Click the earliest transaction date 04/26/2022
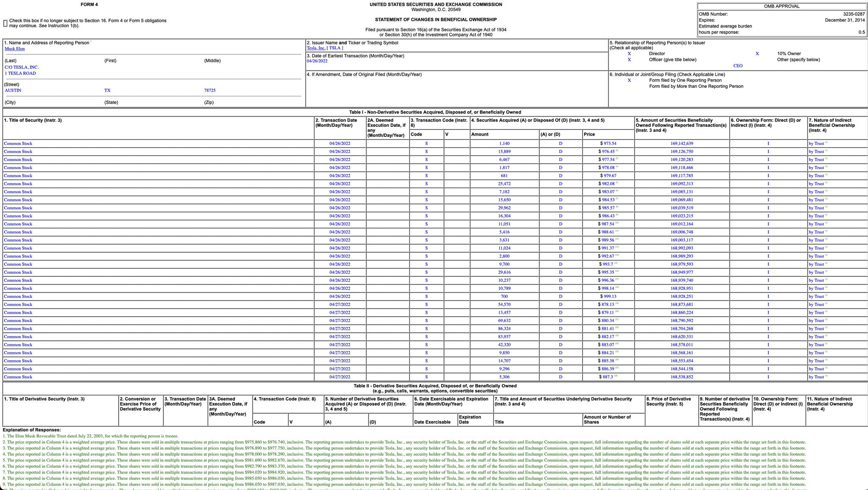The width and height of the screenshot is (868, 490). point(317,61)
